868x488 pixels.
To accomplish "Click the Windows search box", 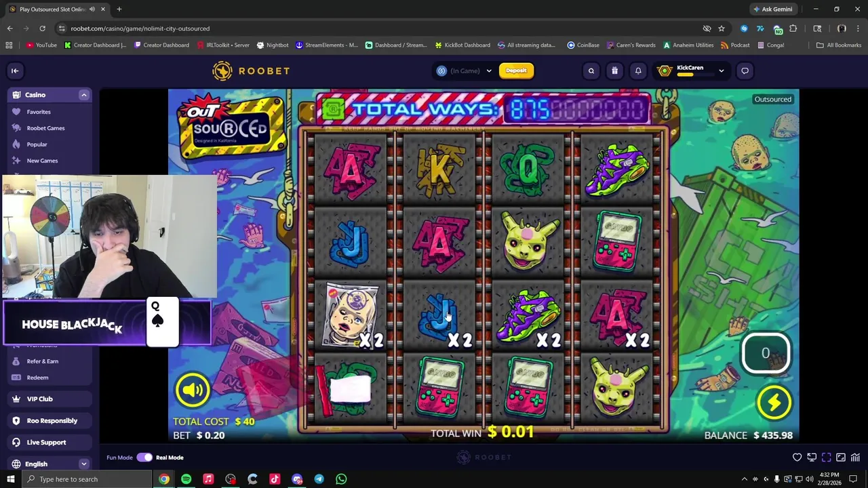I will 86,479.
